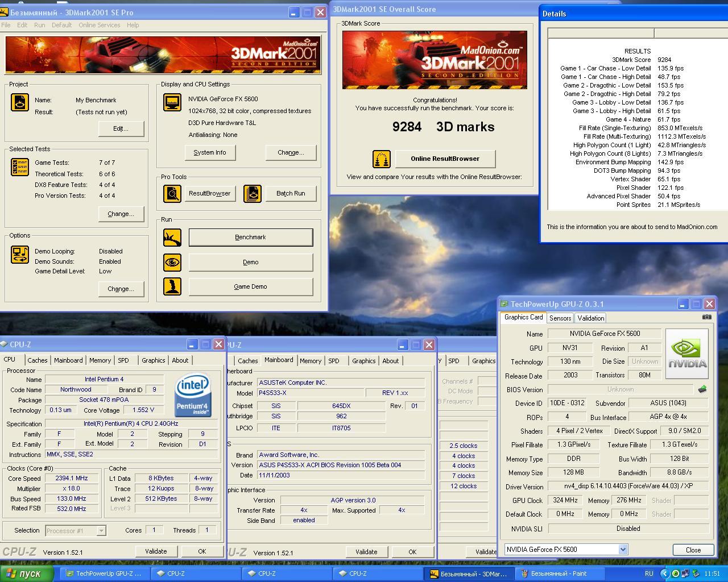Click the Specification Pentium 4 2.40GHz field
The width and height of the screenshot is (728, 582).
coord(131,423)
